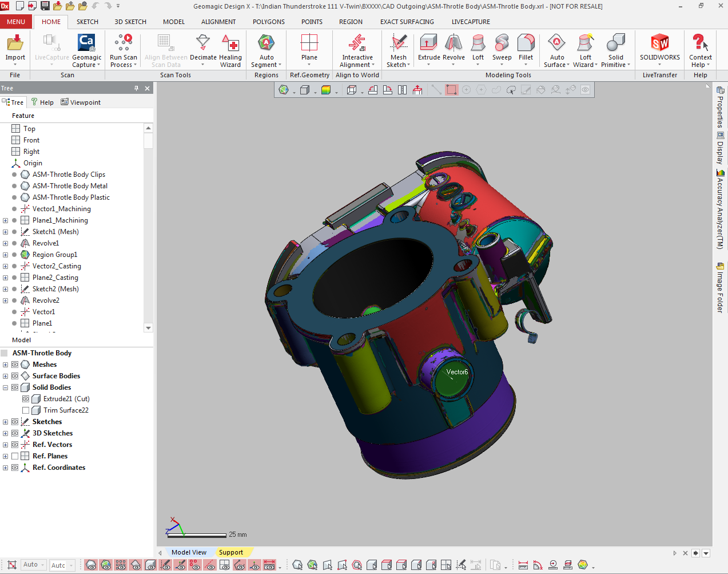Toggle visibility of Ref. Vectors group
This screenshot has height=574, width=728.
pyautogui.click(x=15, y=445)
